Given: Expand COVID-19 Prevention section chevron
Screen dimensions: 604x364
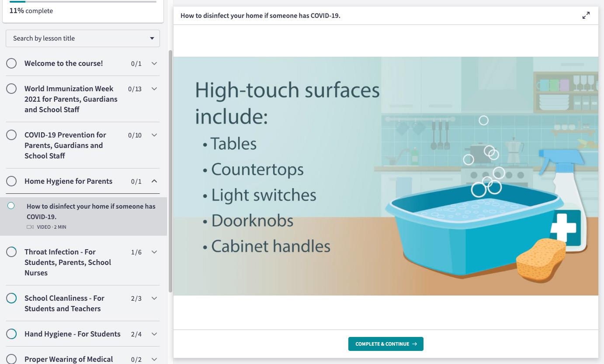Looking at the screenshot, I should (154, 135).
